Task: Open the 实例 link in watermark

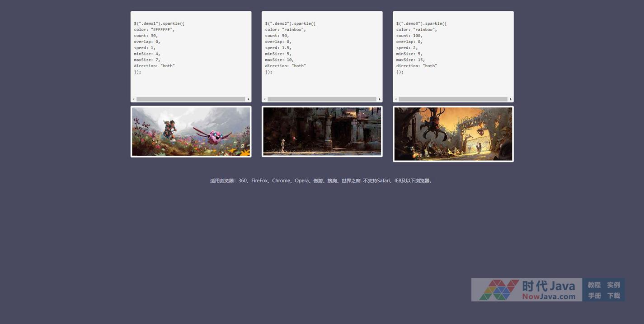Action: pyautogui.click(x=613, y=285)
